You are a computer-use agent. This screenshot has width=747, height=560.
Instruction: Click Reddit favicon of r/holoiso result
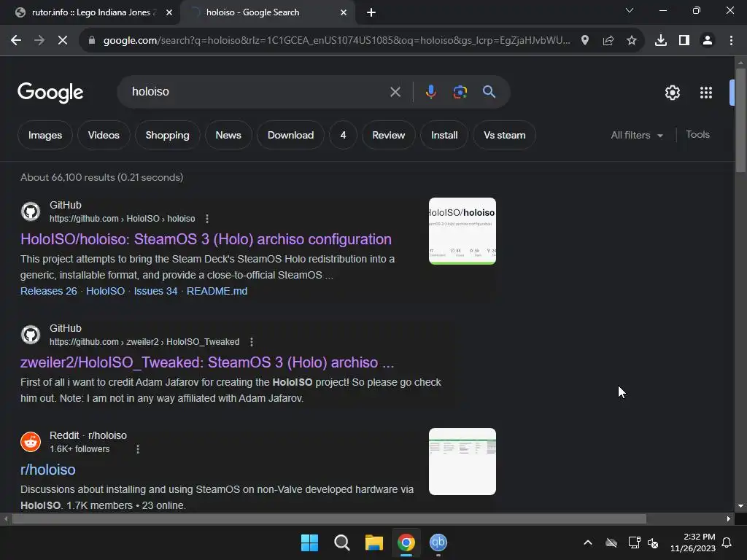(31, 442)
